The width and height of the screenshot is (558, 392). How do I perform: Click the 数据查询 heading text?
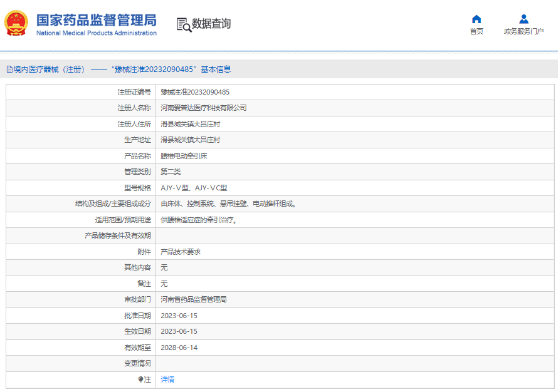pyautogui.click(x=211, y=24)
